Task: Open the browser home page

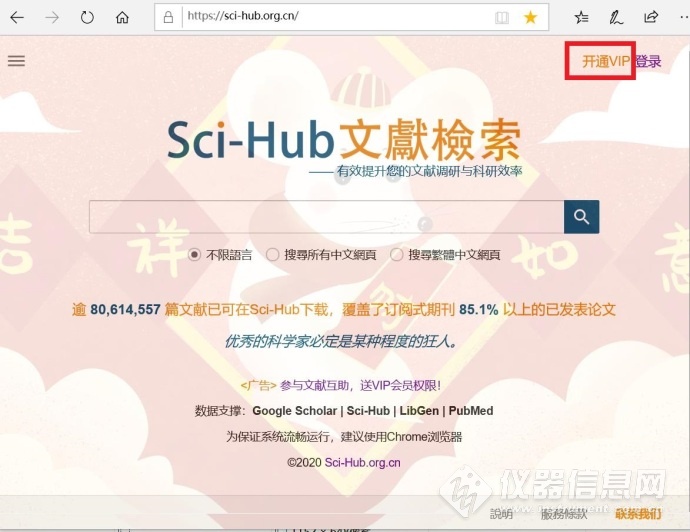Action: [122, 17]
